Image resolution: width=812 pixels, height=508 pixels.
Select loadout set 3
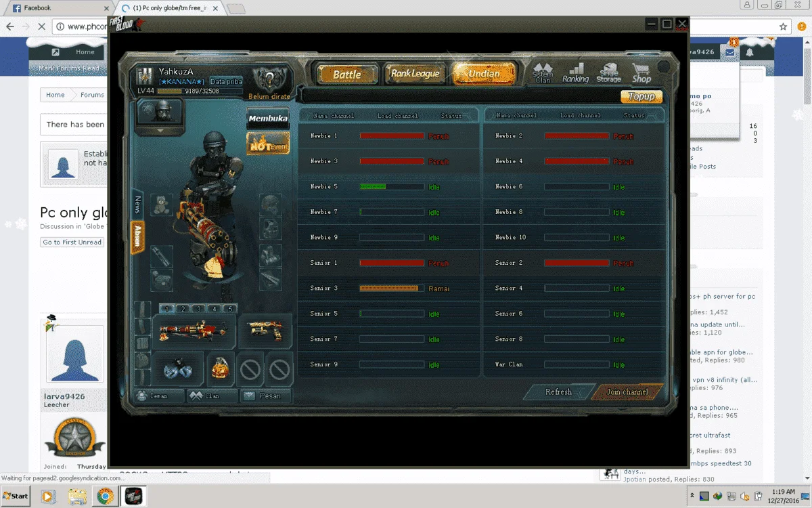198,308
